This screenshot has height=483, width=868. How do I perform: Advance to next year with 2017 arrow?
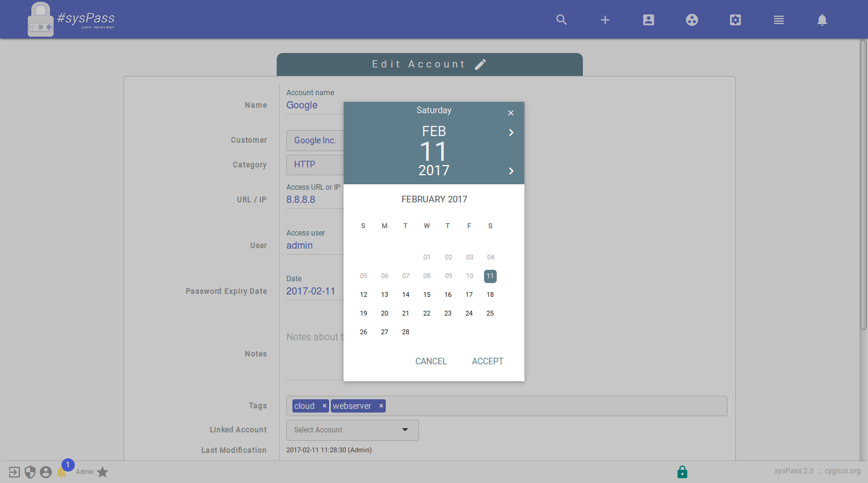point(511,171)
